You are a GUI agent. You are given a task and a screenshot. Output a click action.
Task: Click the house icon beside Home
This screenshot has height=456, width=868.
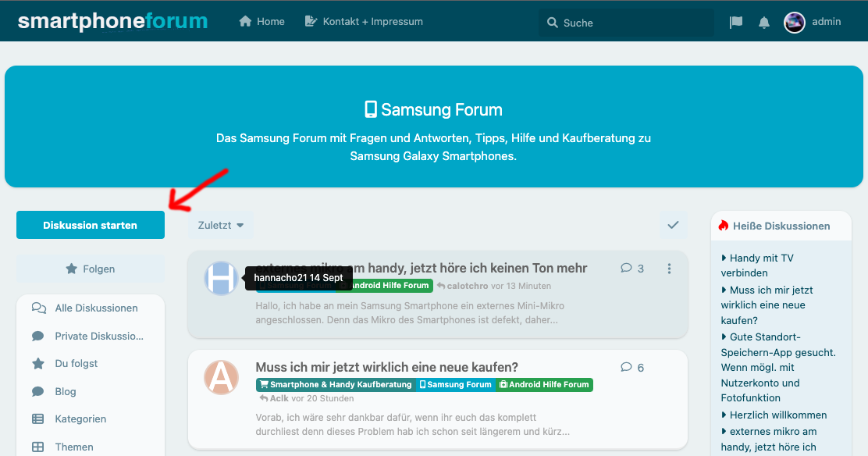245,22
